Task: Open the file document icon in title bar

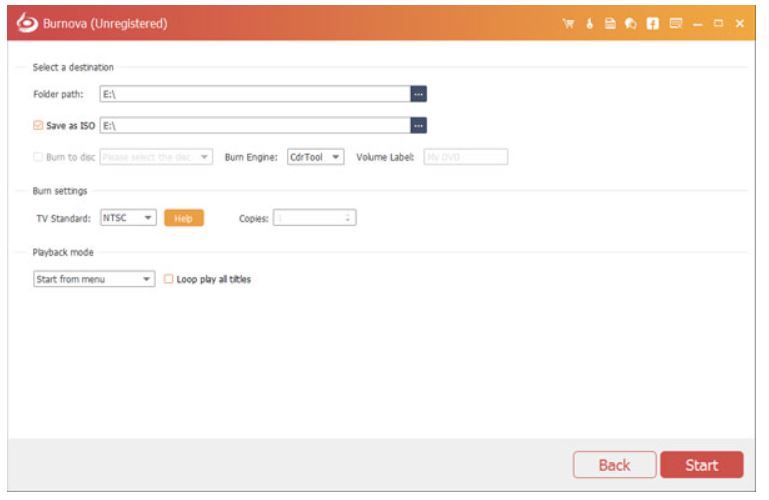Action: click(610, 23)
